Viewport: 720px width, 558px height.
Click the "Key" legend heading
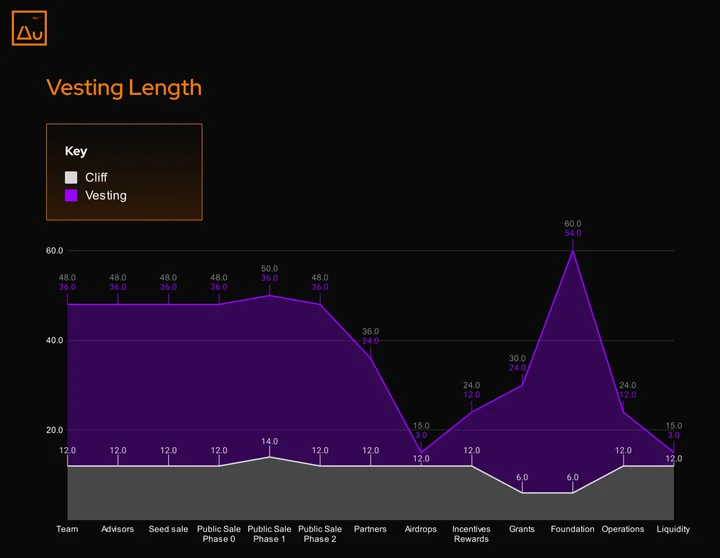coord(76,151)
